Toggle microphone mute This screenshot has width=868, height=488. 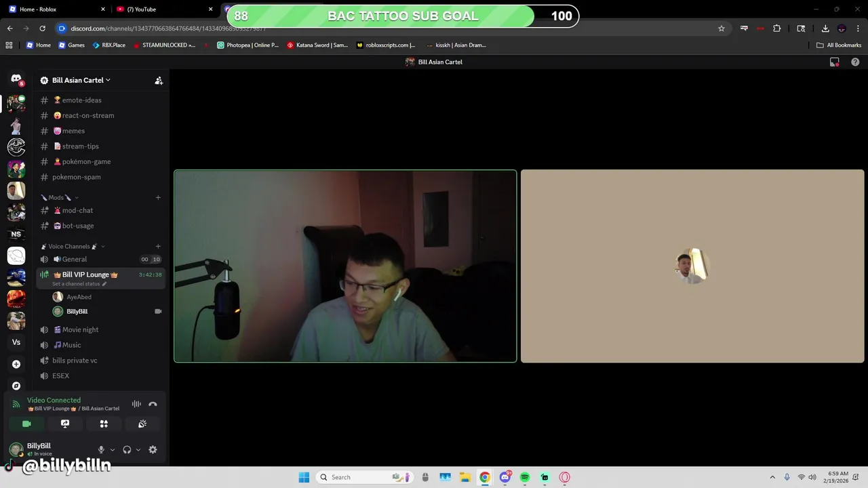click(x=101, y=449)
